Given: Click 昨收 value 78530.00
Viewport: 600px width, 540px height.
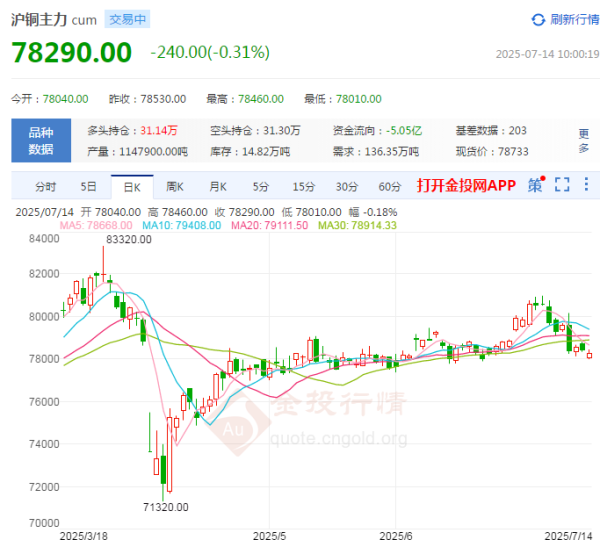Looking at the screenshot, I should 163,99.
